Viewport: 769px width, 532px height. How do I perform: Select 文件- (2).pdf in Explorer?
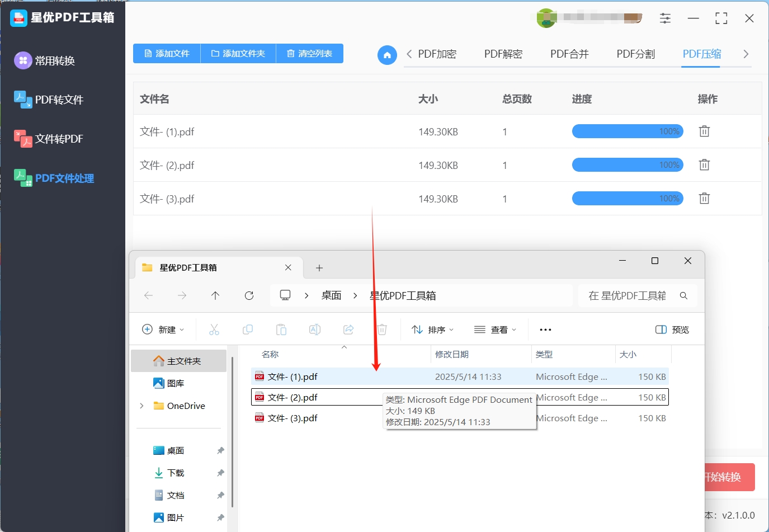460,397
